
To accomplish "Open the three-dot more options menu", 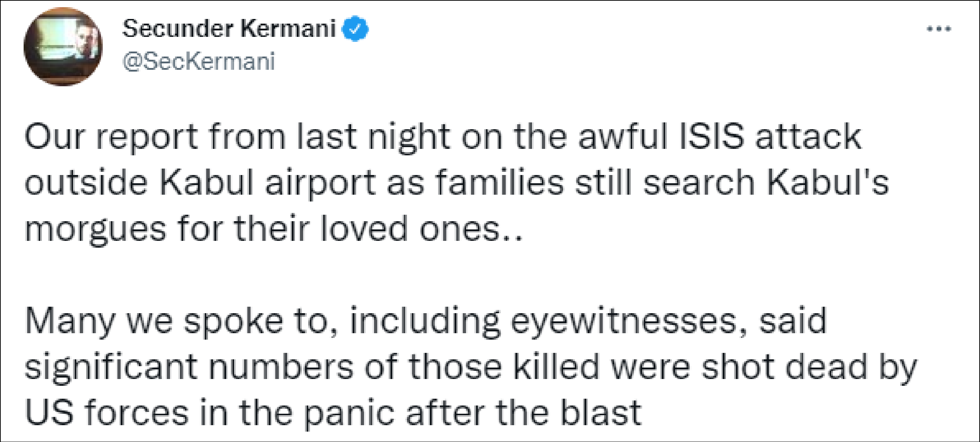I will point(938,29).
